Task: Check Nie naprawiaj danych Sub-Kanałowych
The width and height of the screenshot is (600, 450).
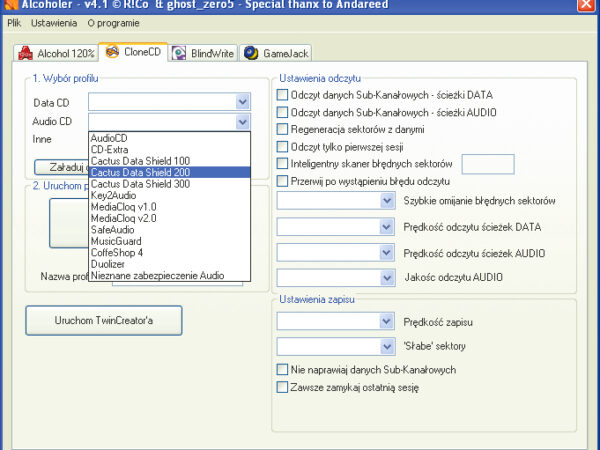Action: [x=282, y=369]
